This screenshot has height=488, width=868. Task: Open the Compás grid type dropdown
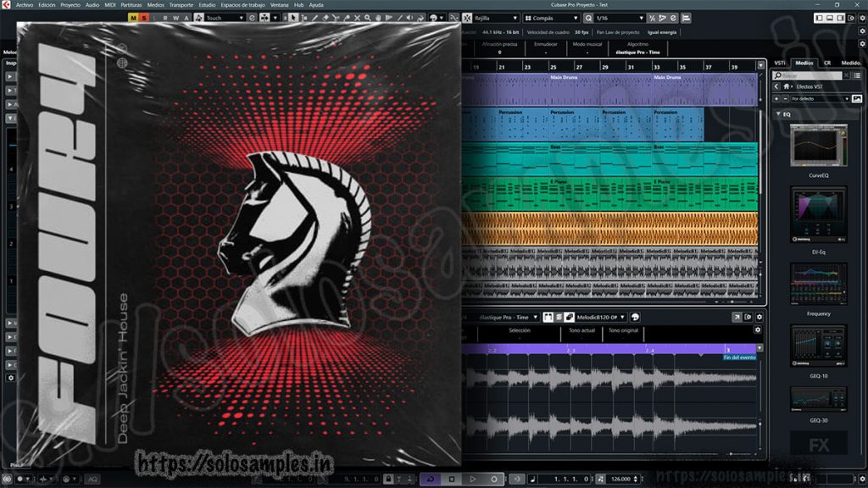pos(551,18)
